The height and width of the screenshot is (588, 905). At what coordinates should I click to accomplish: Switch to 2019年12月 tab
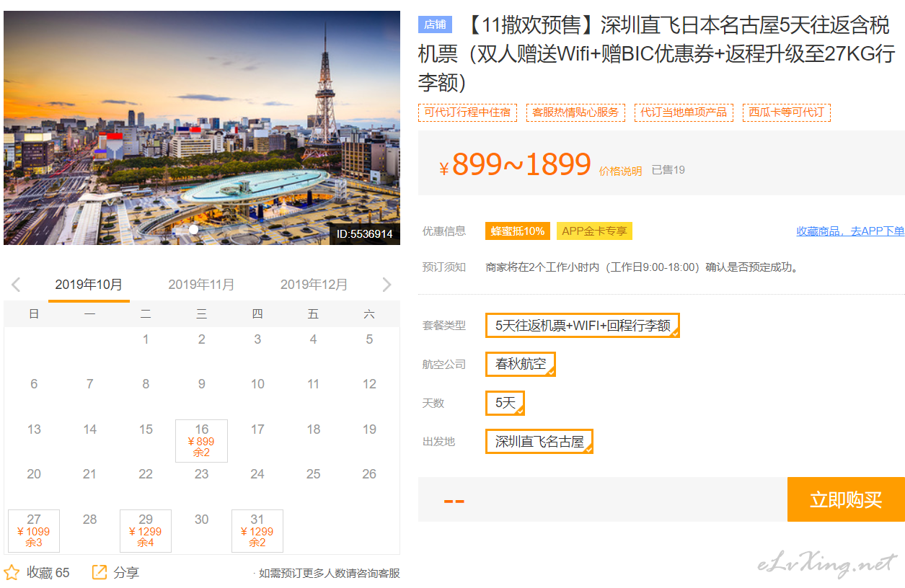314,285
